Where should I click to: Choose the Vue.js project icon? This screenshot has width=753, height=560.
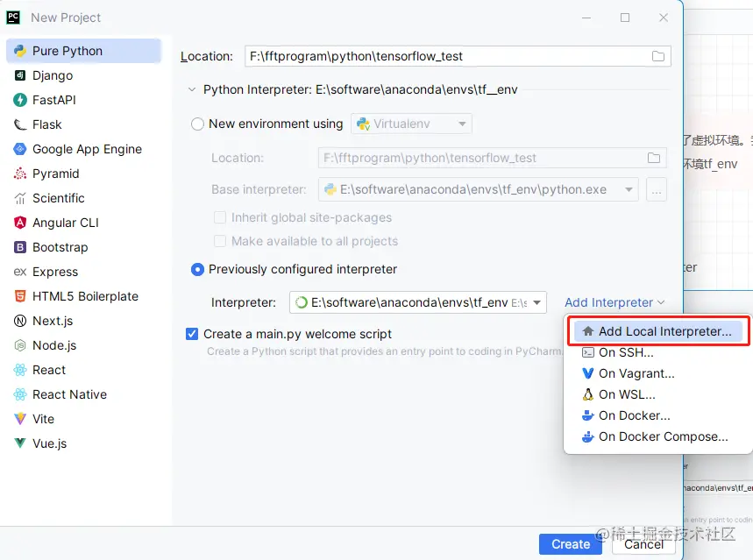point(19,443)
